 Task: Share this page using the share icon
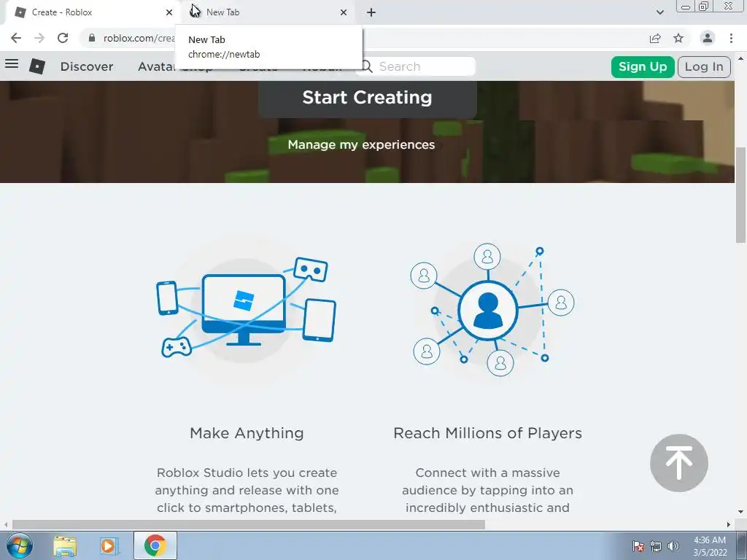pyautogui.click(x=655, y=38)
